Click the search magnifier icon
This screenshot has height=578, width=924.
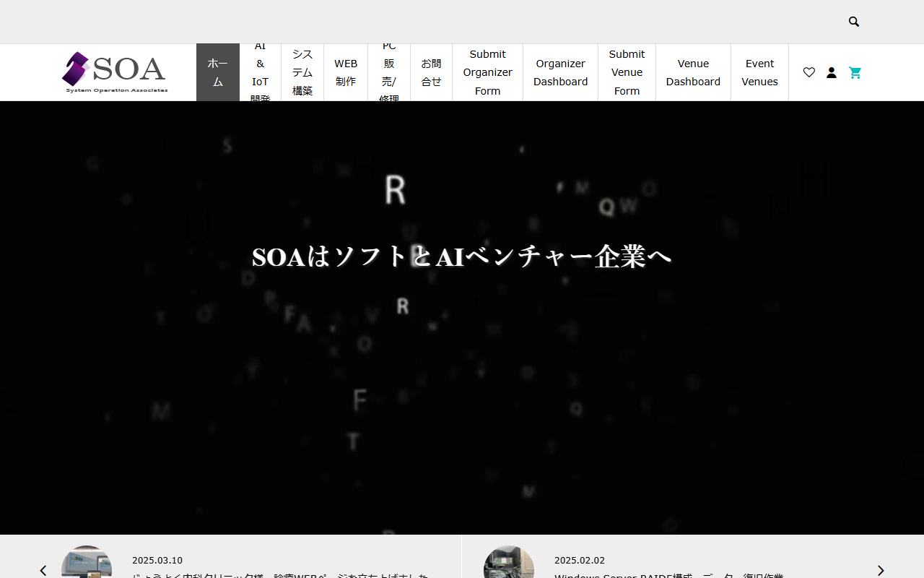coord(854,22)
